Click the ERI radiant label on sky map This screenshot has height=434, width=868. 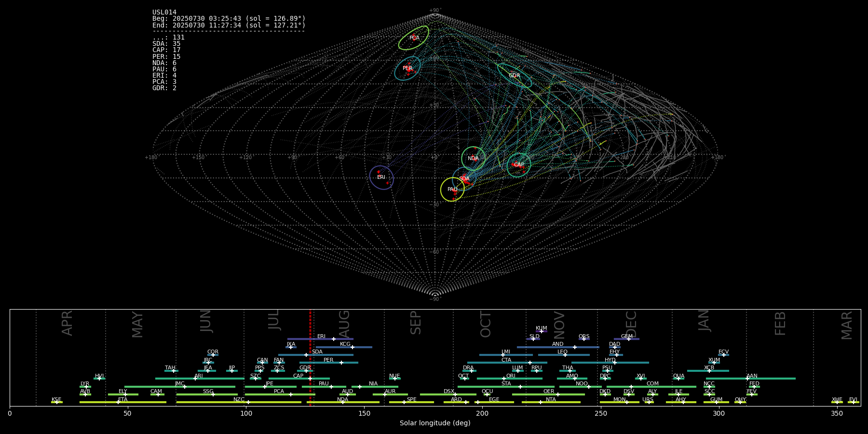[x=381, y=177]
